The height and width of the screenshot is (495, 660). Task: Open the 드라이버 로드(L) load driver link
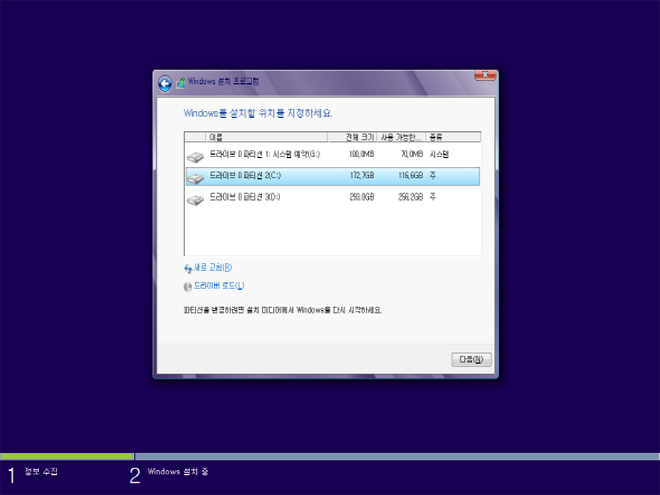coord(218,286)
